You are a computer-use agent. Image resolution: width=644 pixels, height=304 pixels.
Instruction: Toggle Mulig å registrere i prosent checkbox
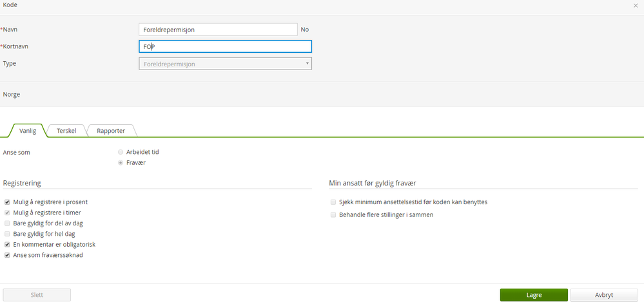coord(7,202)
